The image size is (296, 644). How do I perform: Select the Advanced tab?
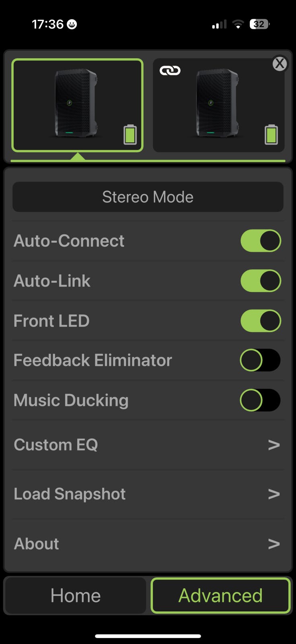[220, 596]
